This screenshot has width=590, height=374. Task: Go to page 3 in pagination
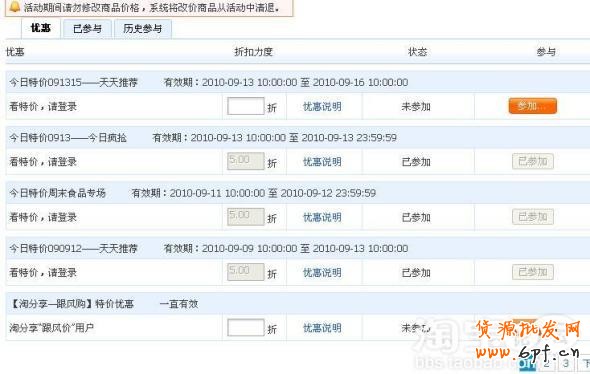coord(566,363)
